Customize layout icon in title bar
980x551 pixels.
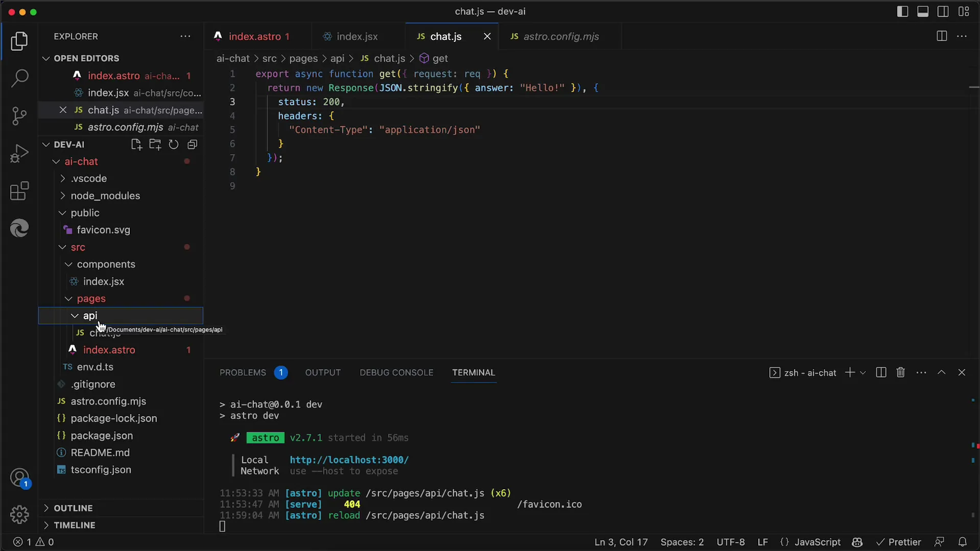tap(964, 11)
